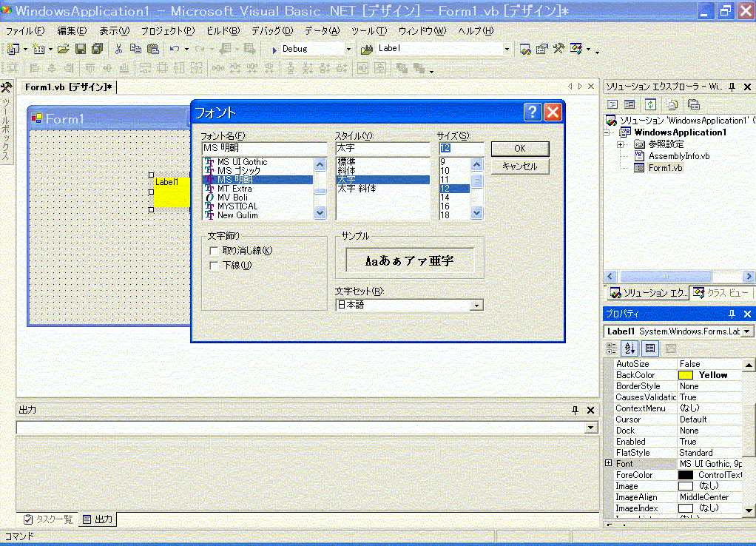This screenshot has width=756, height=546.
Task: Click Show All Files icon in Solution Explorer
Action: coord(672,104)
